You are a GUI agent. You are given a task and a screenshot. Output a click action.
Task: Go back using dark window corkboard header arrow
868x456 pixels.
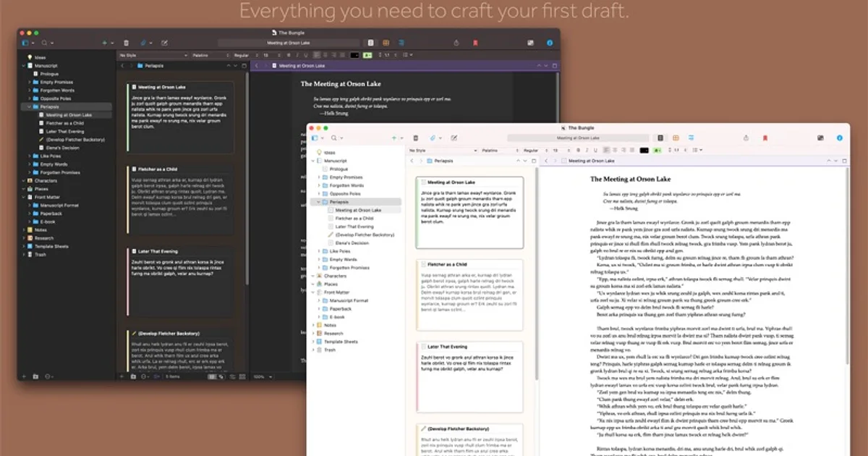tap(122, 66)
